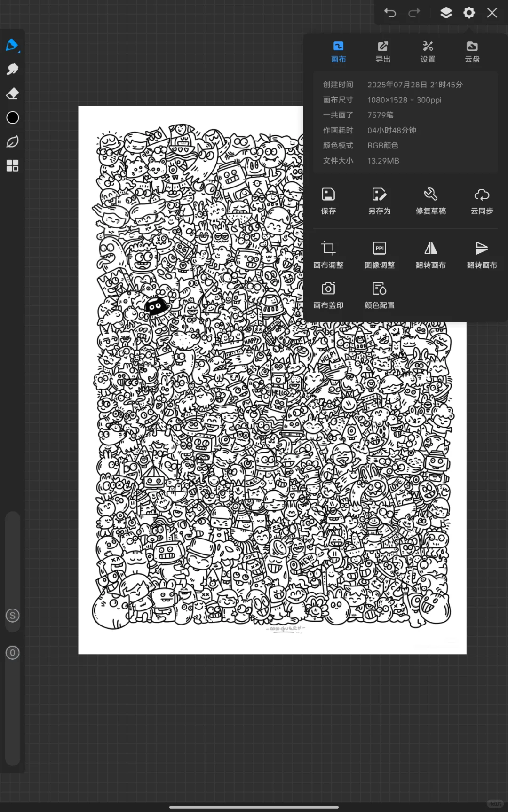Open 画布调整 canvas crop option
Image resolution: width=508 pixels, height=812 pixels.
coord(328,255)
